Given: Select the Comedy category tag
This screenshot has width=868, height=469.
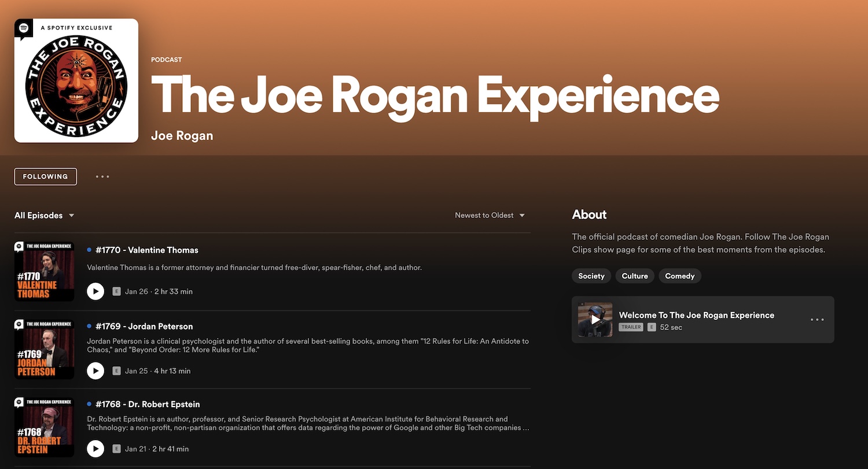Looking at the screenshot, I should point(680,276).
